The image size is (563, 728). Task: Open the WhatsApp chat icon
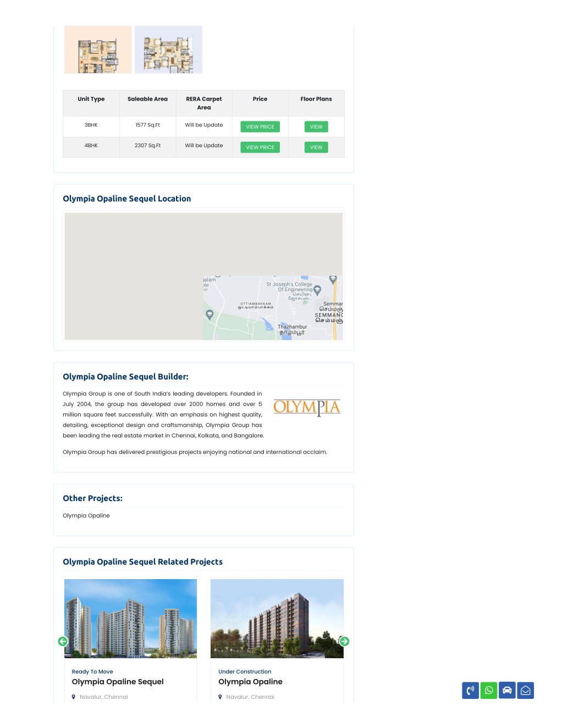click(489, 690)
